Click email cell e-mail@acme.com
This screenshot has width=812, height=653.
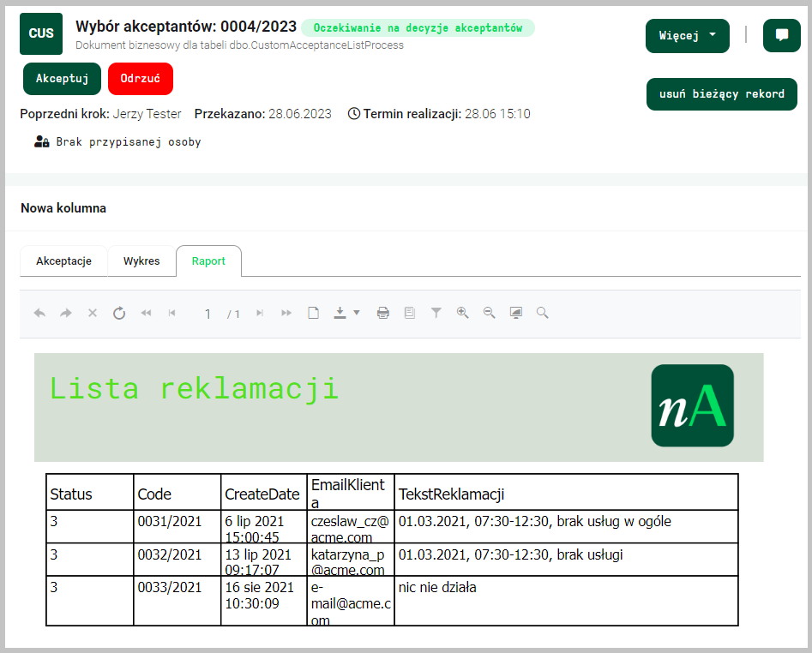coord(351,602)
